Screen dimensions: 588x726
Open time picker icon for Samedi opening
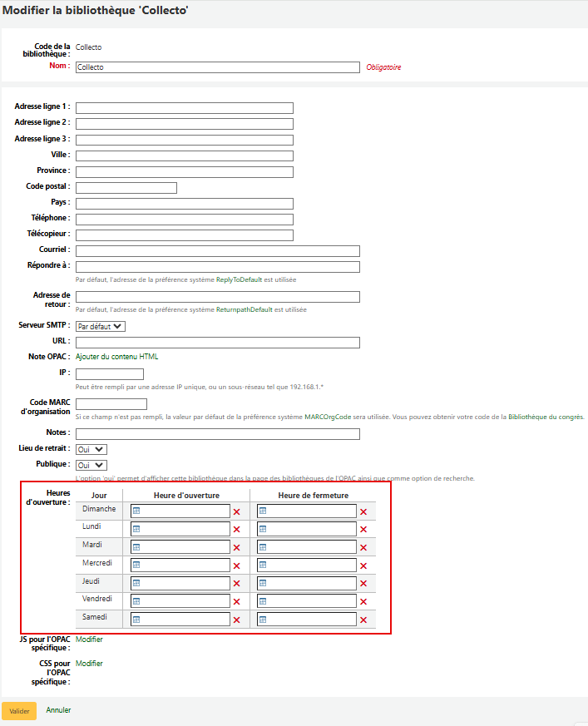136,619
